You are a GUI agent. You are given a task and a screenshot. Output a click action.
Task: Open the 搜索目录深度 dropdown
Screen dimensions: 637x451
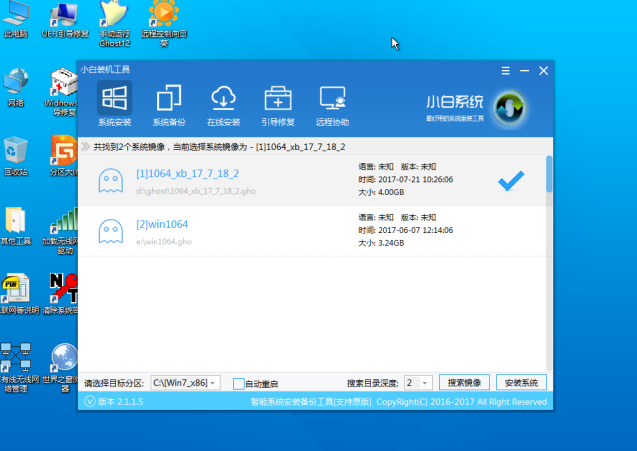tap(418, 383)
